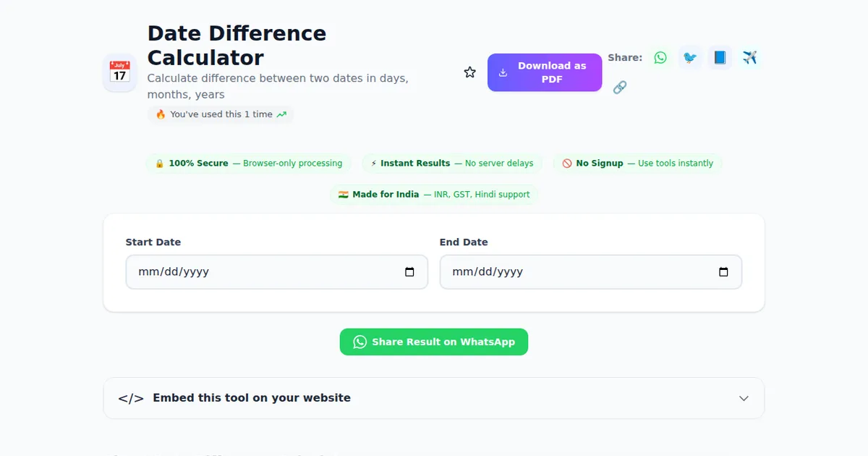Share the calculator on Facebook
This screenshot has width=868, height=456.
click(x=719, y=57)
